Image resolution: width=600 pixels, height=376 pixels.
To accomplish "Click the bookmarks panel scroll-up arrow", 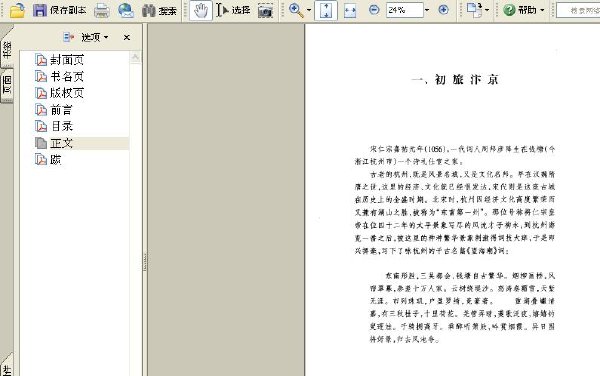I will tap(135, 57).
